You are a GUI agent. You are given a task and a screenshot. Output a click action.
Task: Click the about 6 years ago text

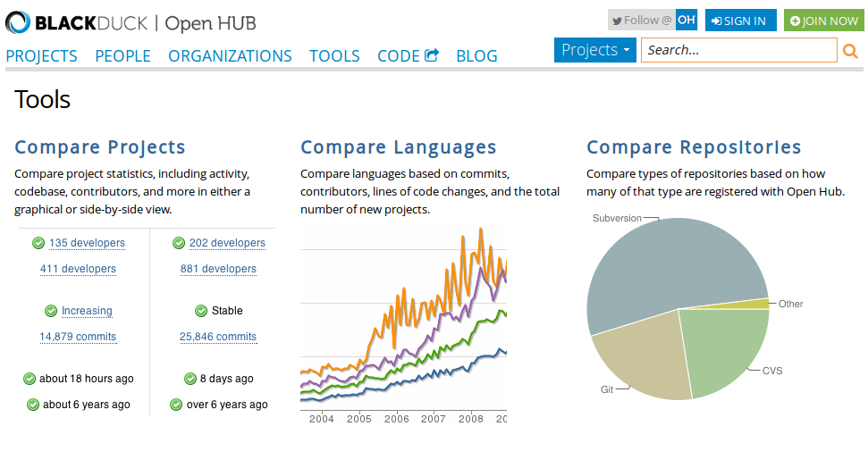click(x=87, y=405)
